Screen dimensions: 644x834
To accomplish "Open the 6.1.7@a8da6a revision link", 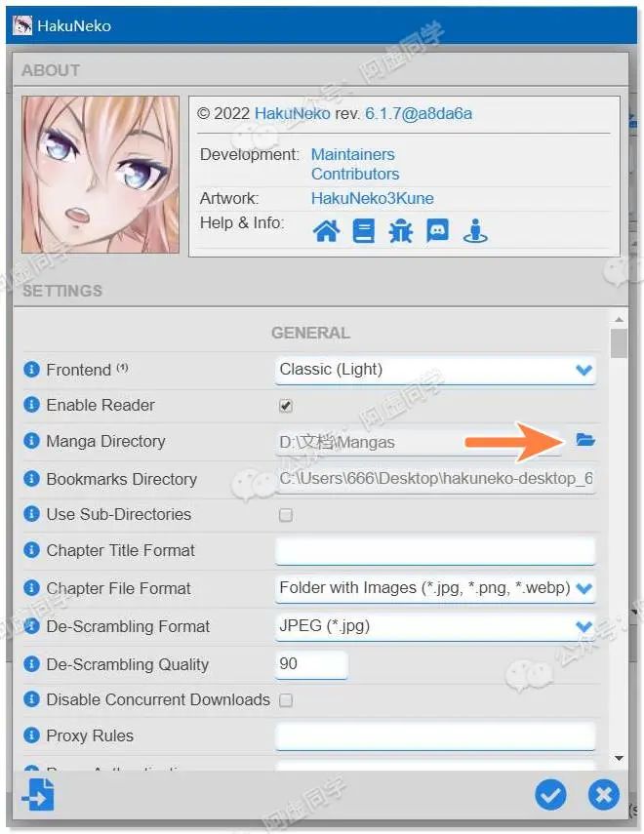I will [419, 113].
